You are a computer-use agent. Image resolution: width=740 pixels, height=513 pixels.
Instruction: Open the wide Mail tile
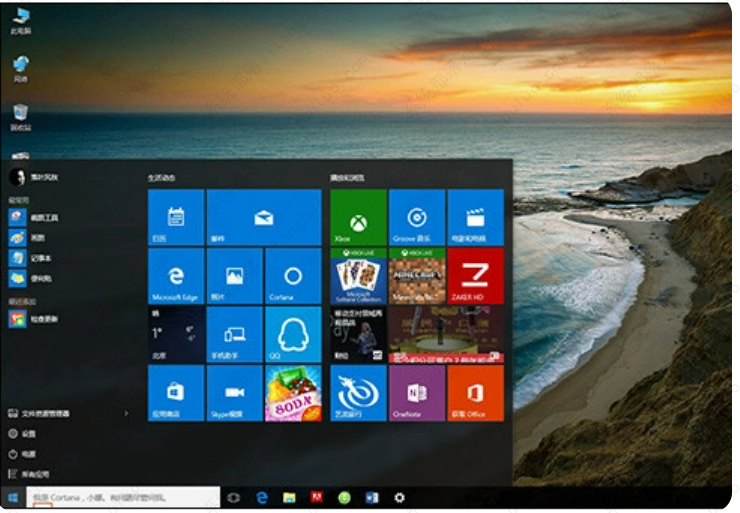[x=264, y=217]
